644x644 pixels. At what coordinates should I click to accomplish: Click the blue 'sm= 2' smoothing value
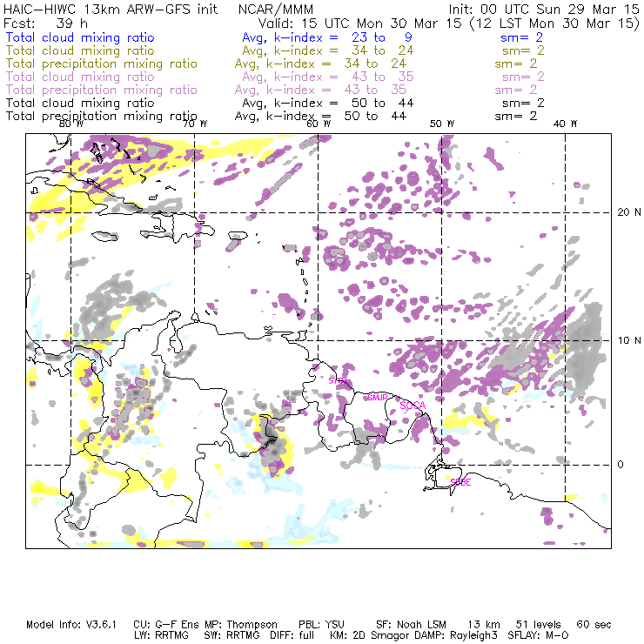pos(521,37)
